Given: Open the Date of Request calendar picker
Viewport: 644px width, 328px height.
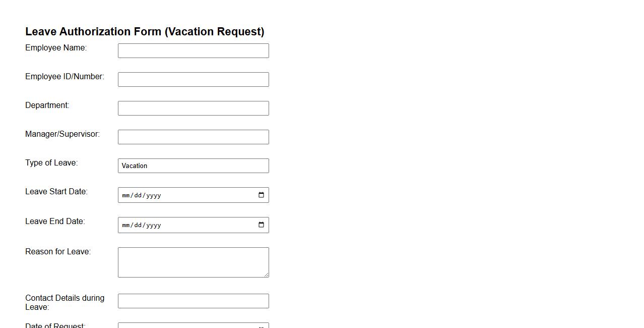Looking at the screenshot, I should coord(261,326).
